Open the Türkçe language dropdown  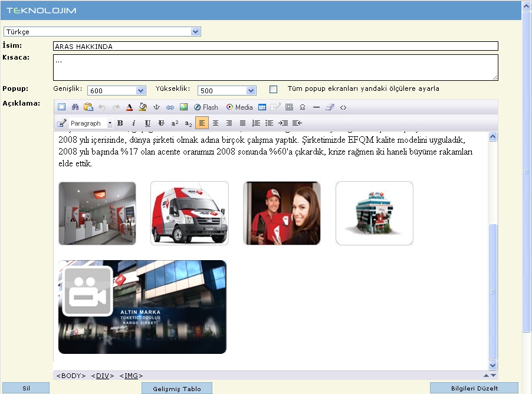tap(102, 32)
